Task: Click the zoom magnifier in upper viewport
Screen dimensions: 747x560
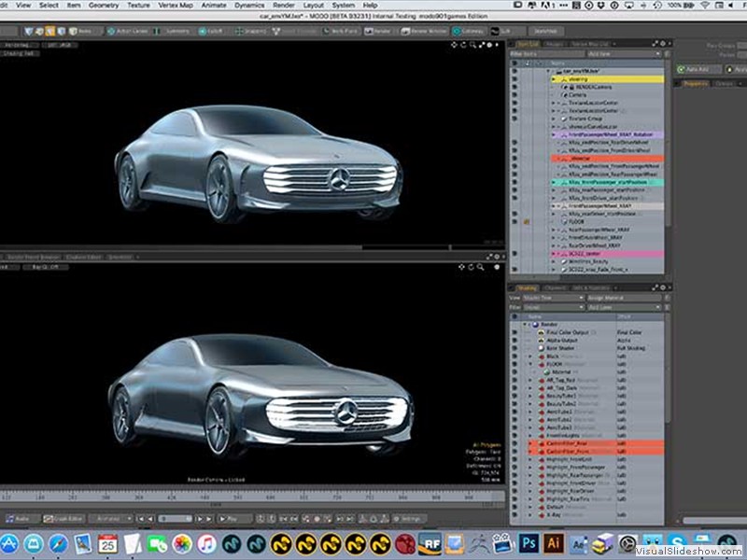Action: (x=472, y=45)
